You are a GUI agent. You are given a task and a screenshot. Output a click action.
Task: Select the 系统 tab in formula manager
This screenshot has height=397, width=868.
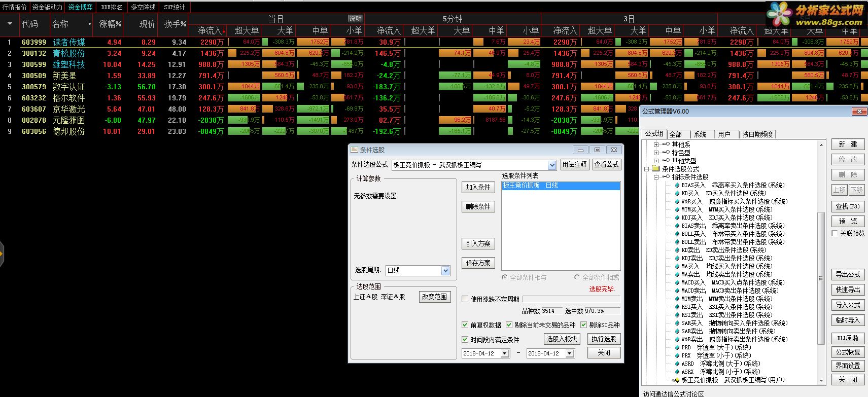[700, 134]
